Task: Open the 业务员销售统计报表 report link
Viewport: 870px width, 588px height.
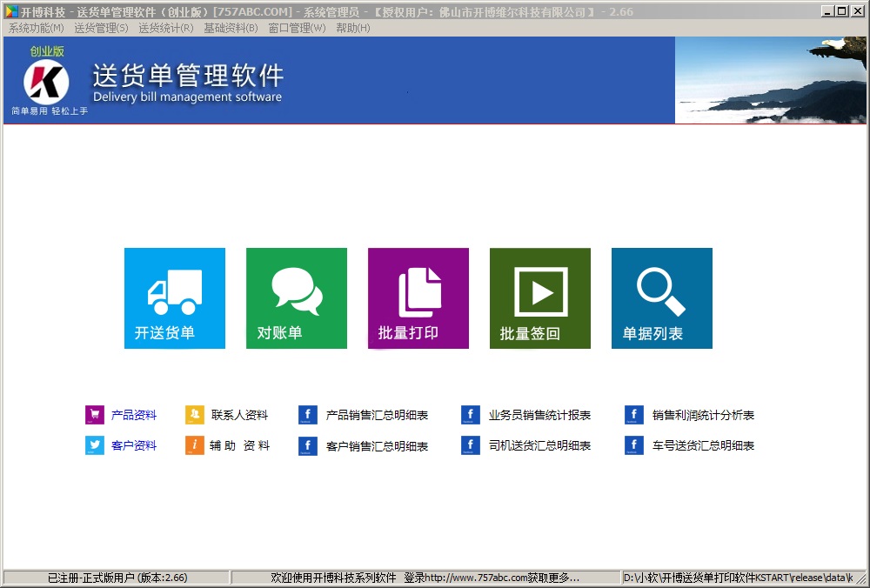Action: click(539, 415)
